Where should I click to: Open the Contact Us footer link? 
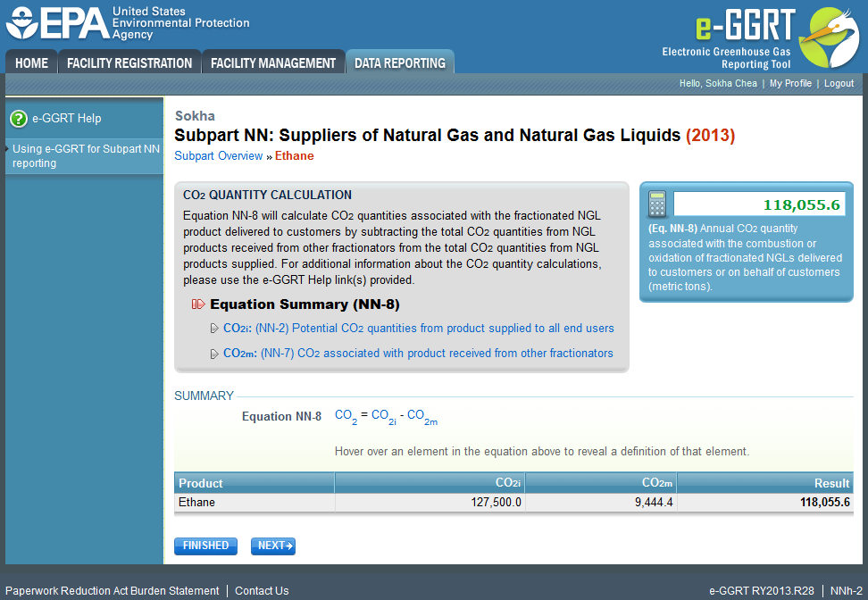[x=262, y=590]
